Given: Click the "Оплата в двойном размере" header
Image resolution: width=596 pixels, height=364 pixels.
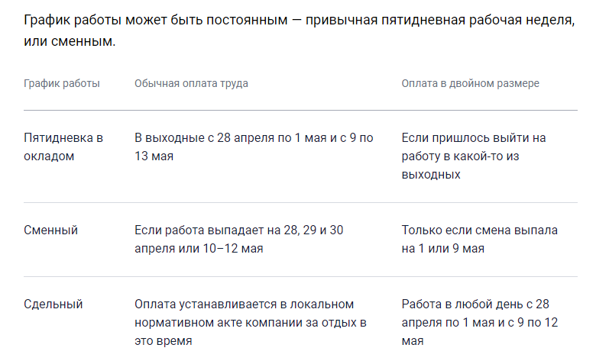Looking at the screenshot, I should (470, 83).
